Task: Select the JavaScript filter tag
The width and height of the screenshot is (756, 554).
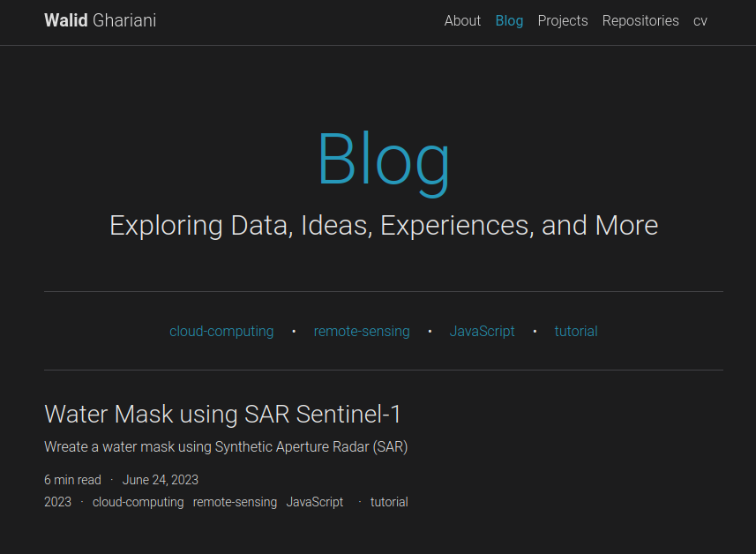Action: pos(482,331)
